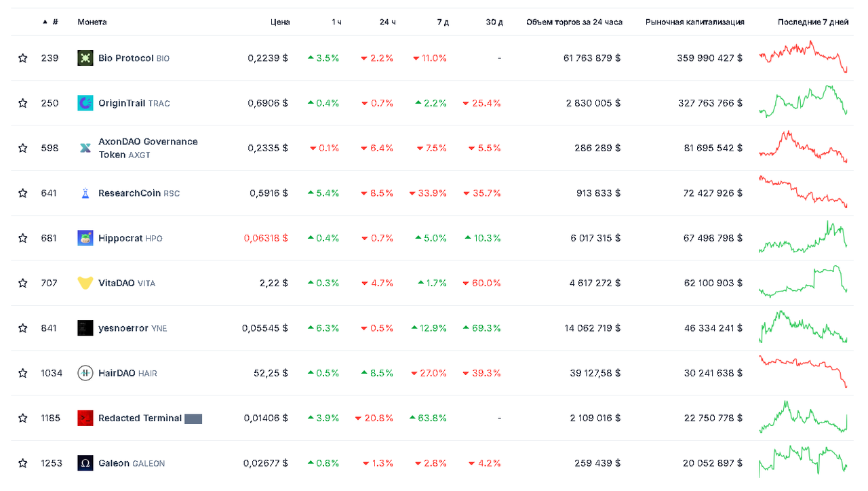The height and width of the screenshot is (491, 868).
Task: Open Redacted Terminal coin page
Action: click(x=150, y=418)
